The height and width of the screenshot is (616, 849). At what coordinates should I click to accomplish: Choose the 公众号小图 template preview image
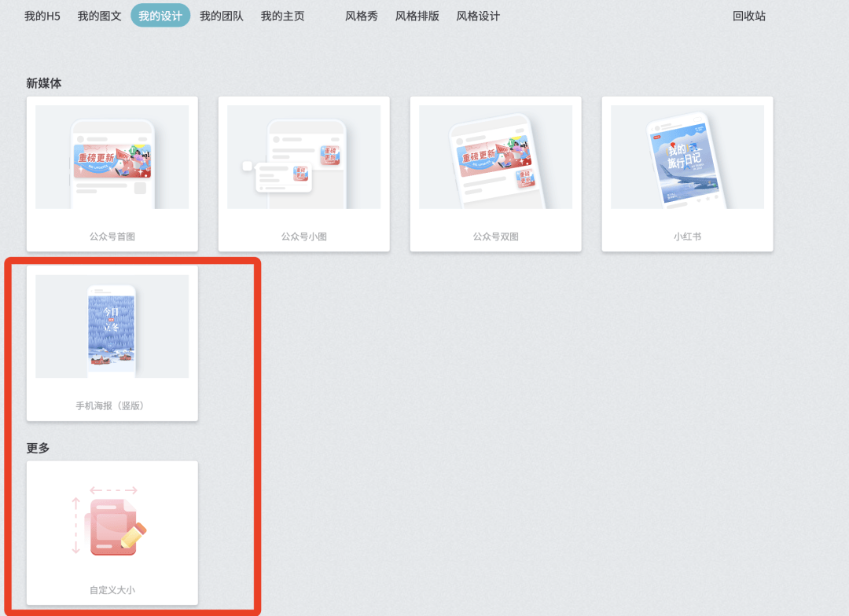303,157
